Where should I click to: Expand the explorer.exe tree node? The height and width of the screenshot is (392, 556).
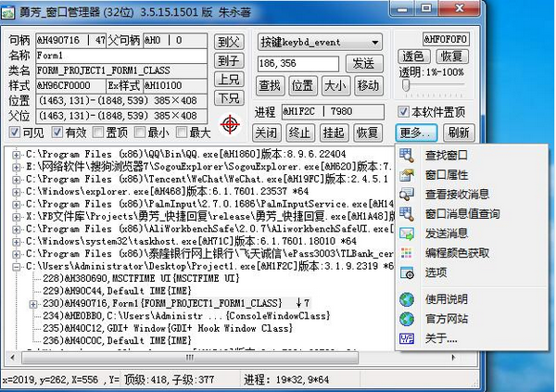click(16, 192)
